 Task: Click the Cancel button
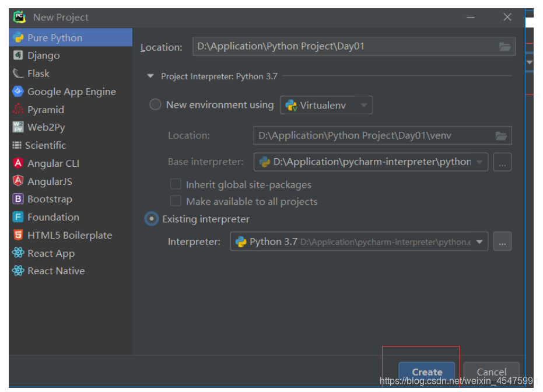[492, 372]
